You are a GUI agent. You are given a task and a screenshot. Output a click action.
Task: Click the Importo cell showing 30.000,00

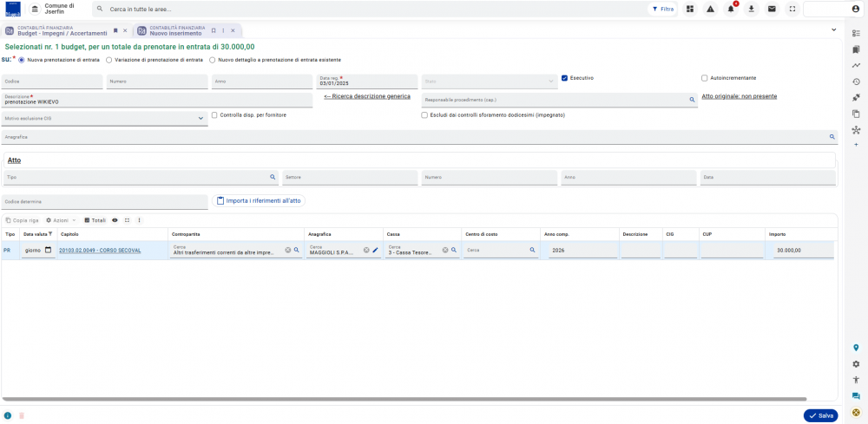pos(803,251)
